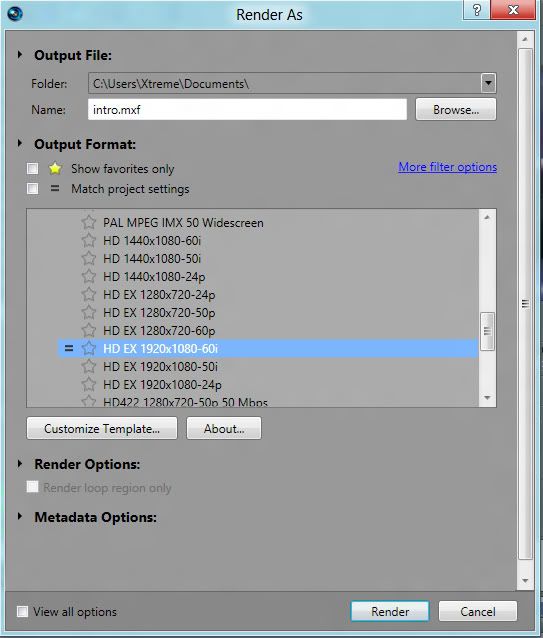Tick the View all options checkbox
The height and width of the screenshot is (638, 543).
pos(22,611)
